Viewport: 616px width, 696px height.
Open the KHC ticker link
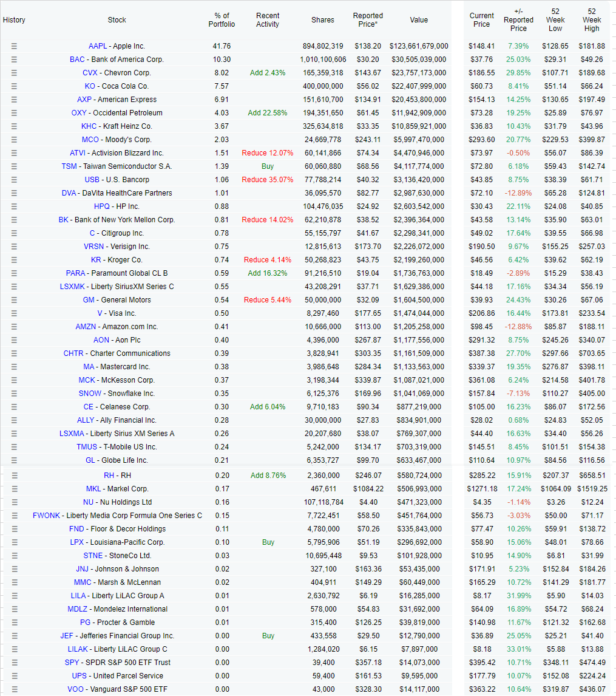click(x=89, y=126)
